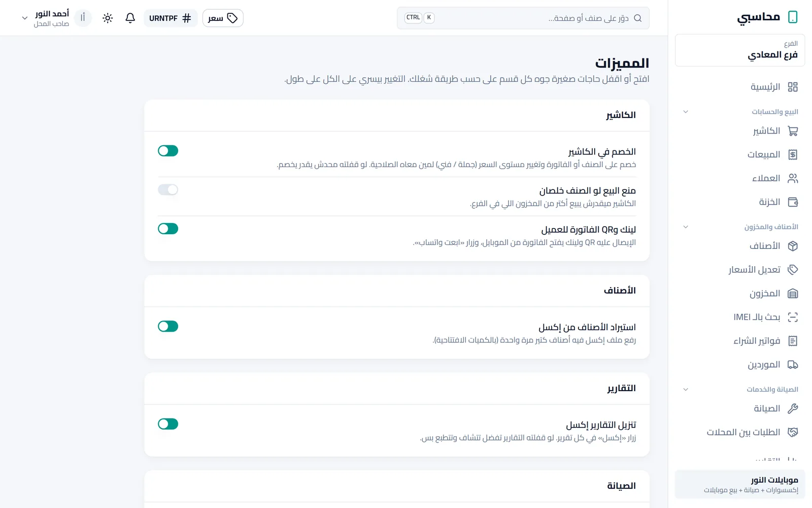The image size is (812, 508).
Task: Enable منع البيع لو الصنف خلصان toggle
Action: [168, 189]
